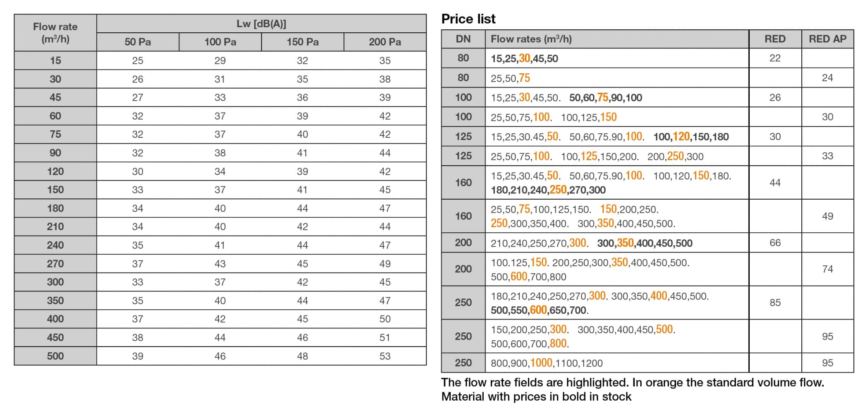Click the 'Lw [dB(A)]' header cell
Image resolution: width=868 pixels, height=414 pixels.
[x=261, y=24]
